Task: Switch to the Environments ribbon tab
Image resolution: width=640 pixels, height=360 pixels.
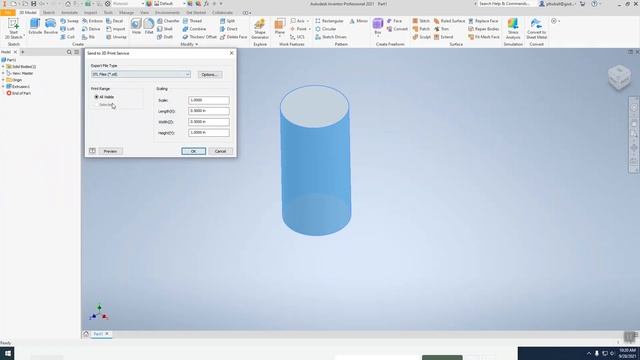Action: coord(167,13)
